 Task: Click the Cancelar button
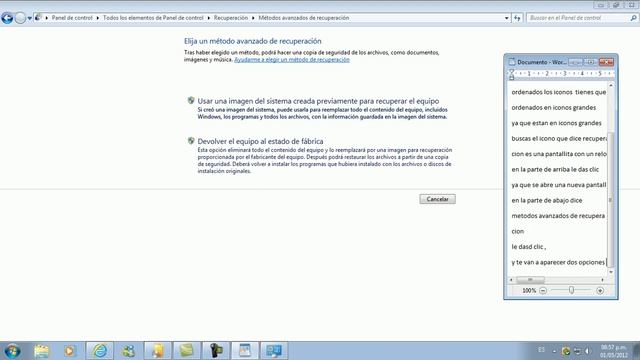tap(438, 199)
